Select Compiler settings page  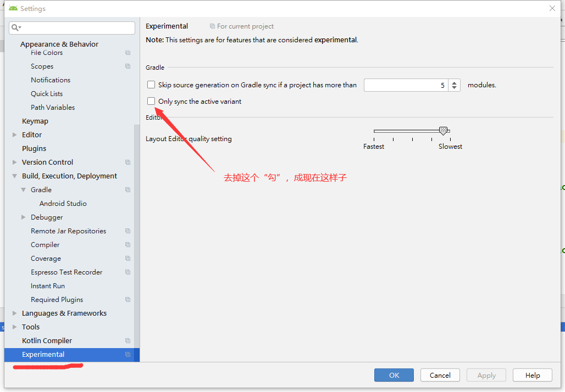[45, 245]
